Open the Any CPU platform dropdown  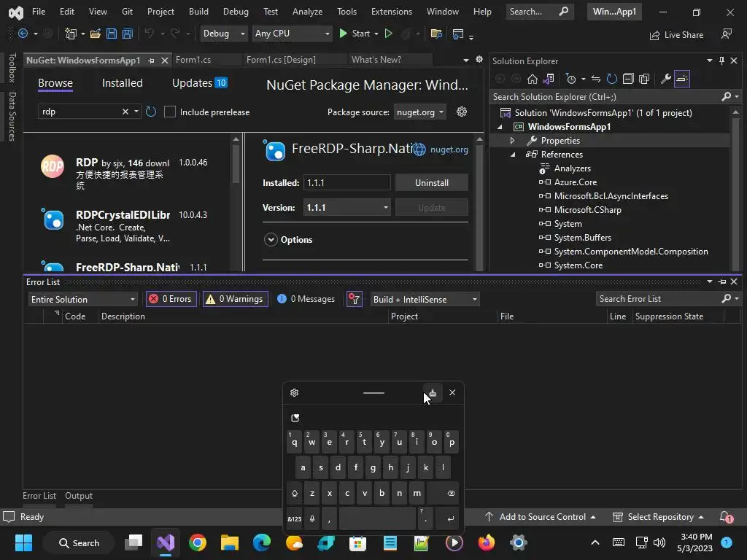tap(292, 34)
